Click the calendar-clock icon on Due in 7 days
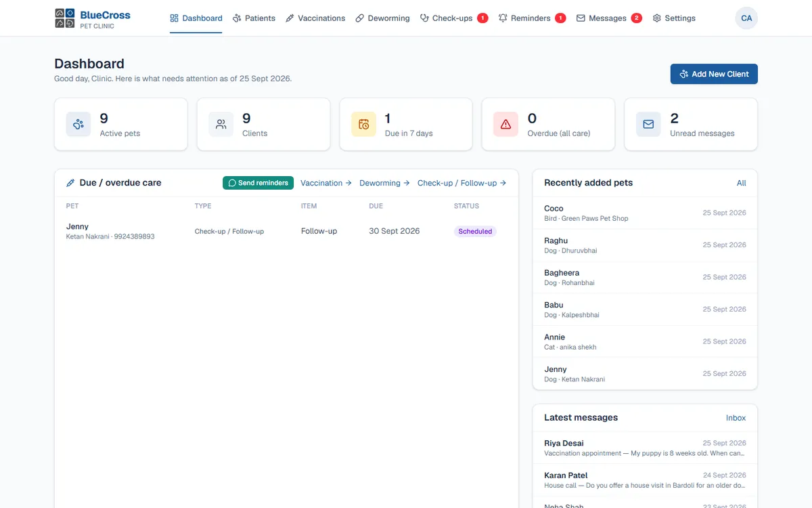 click(363, 125)
